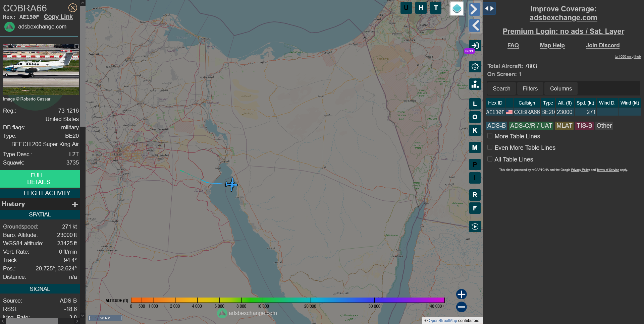Click the ADS-B source legend
Screen dimensions: 644x324
(496, 126)
